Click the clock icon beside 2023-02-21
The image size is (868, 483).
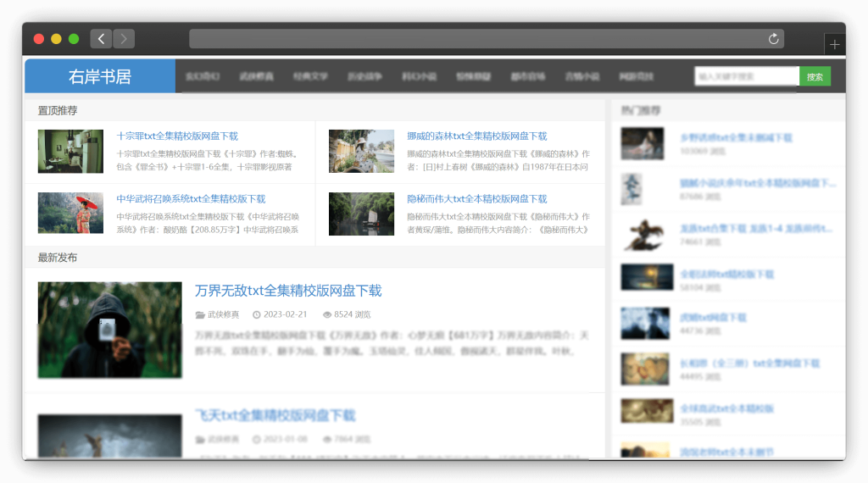(x=256, y=315)
